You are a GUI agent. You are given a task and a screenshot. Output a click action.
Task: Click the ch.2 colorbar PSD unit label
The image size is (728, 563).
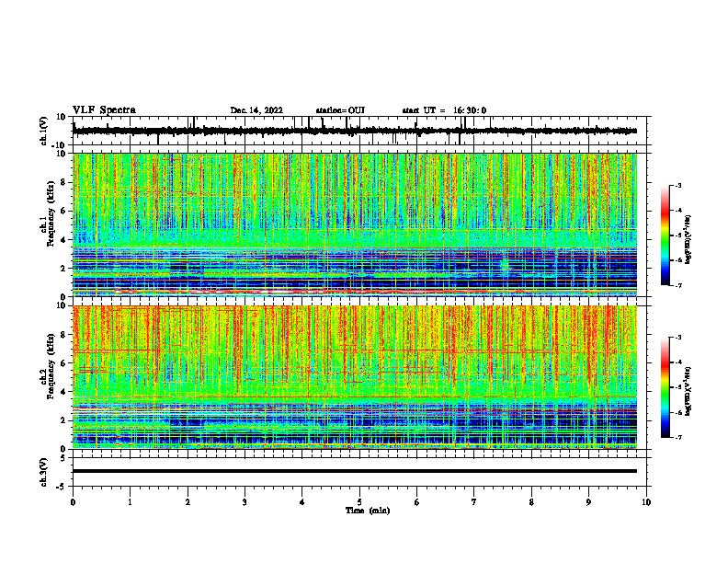[x=688, y=392]
